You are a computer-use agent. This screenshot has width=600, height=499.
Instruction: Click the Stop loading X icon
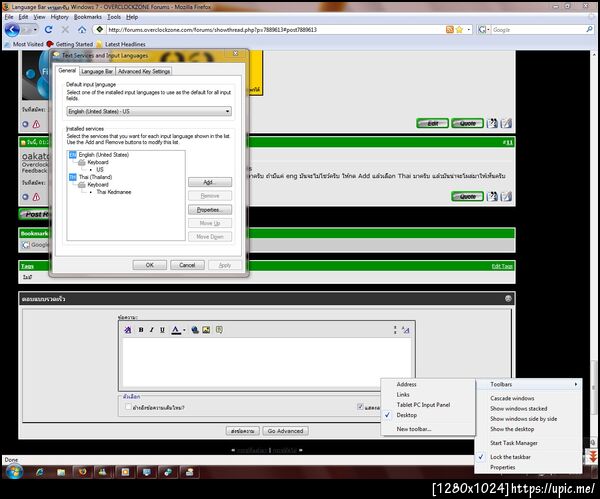click(x=65, y=29)
